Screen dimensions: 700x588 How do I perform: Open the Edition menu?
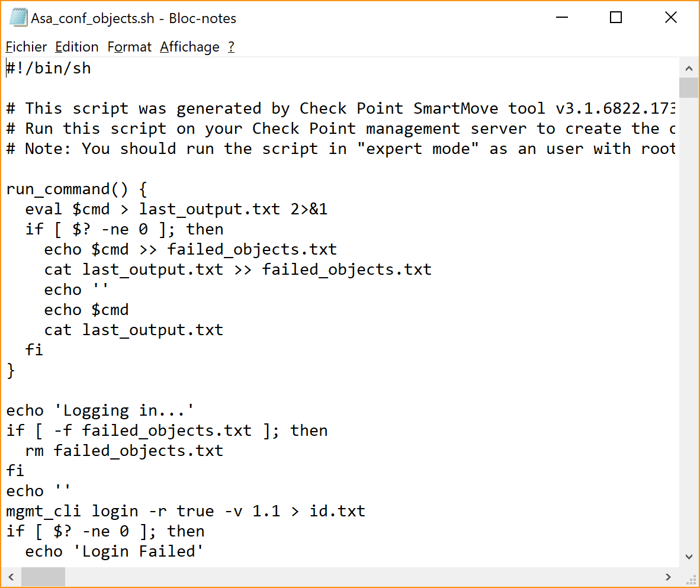pyautogui.click(x=77, y=47)
